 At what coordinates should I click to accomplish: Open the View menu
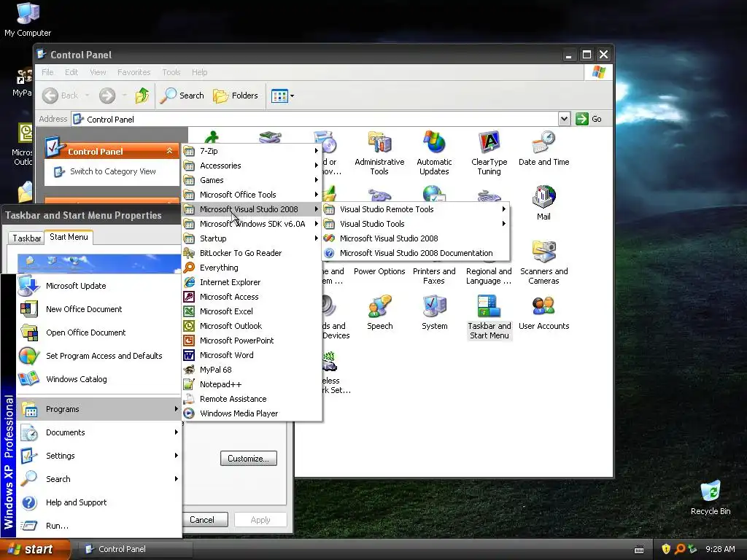pyautogui.click(x=98, y=72)
